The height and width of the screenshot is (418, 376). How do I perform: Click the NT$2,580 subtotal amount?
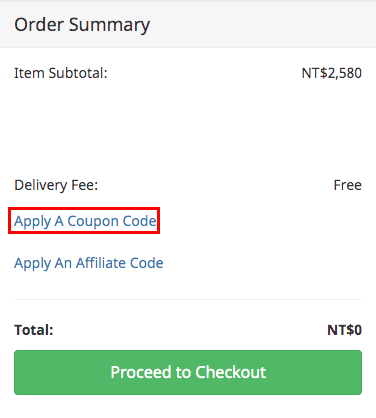click(332, 73)
